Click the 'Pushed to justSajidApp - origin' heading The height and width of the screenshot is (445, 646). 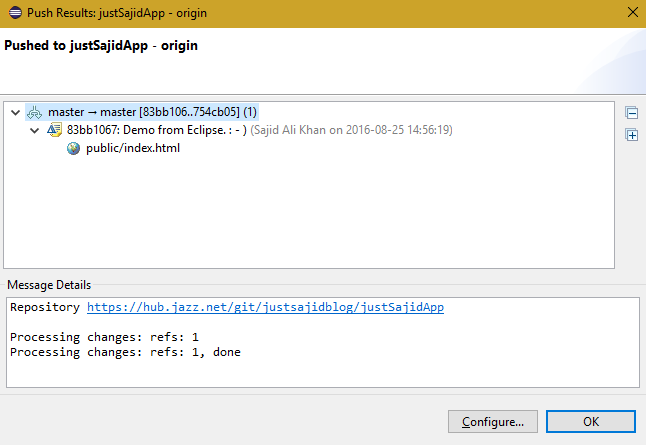pos(101,45)
